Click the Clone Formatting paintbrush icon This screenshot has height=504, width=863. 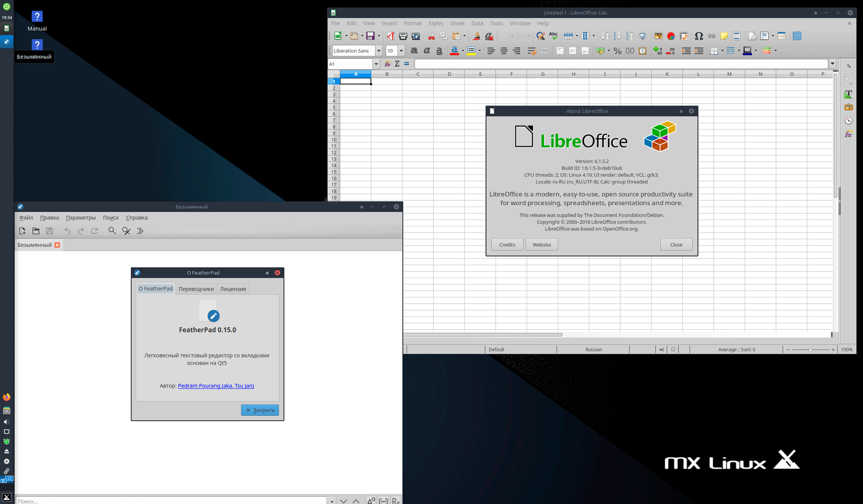point(476,36)
